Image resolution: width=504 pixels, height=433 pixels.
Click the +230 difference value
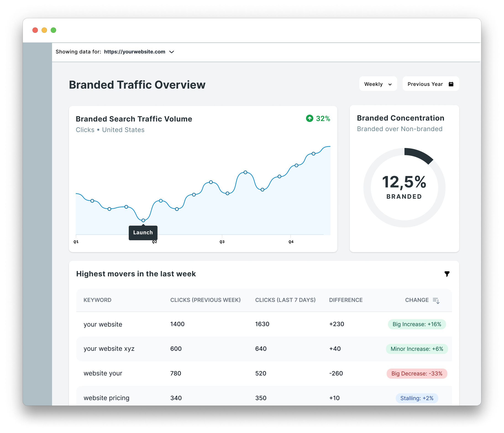pyautogui.click(x=337, y=324)
